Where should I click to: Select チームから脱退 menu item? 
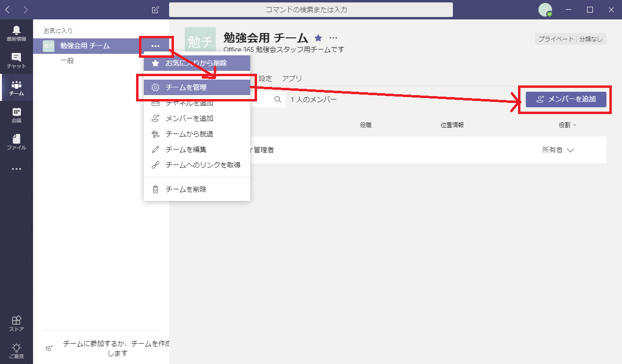click(197, 134)
